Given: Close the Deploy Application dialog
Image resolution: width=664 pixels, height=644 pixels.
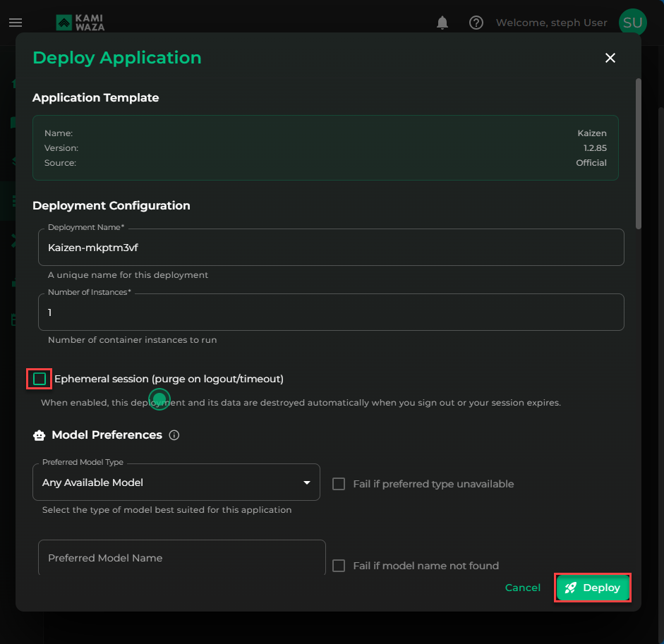Looking at the screenshot, I should point(610,58).
